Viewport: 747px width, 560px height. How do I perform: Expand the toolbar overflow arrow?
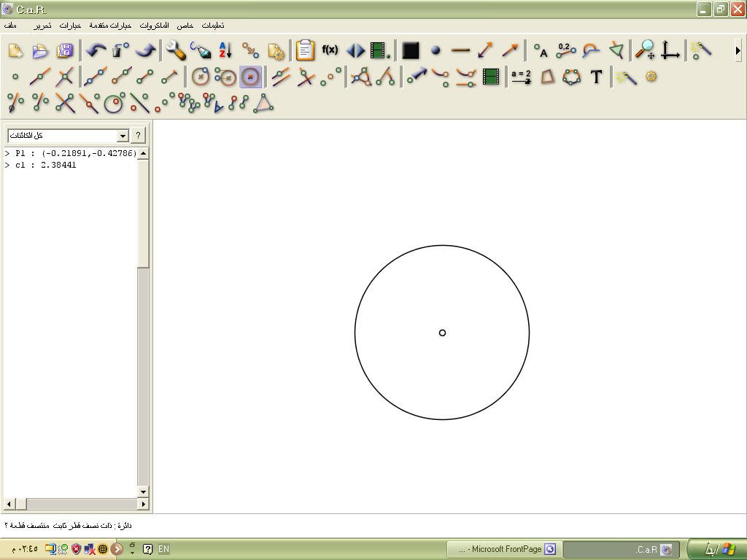[738, 50]
